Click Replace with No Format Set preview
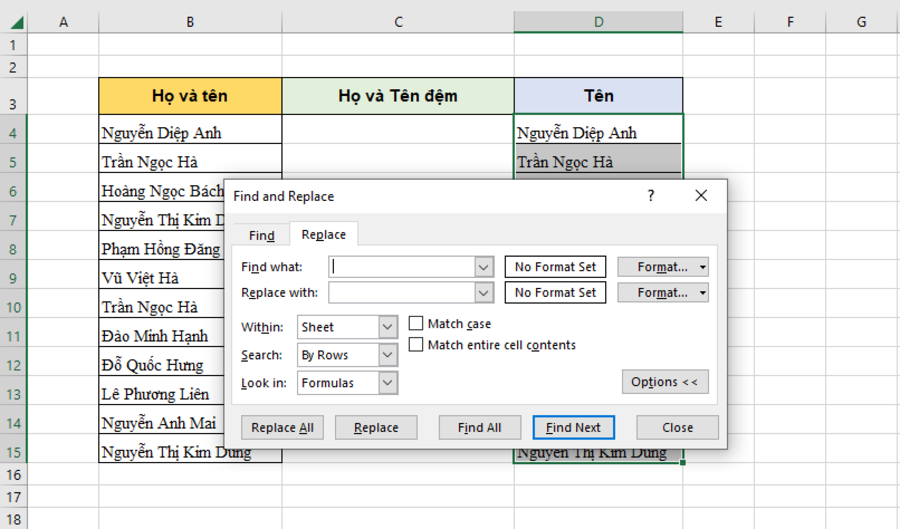Image resolution: width=900 pixels, height=529 pixels. click(x=556, y=293)
